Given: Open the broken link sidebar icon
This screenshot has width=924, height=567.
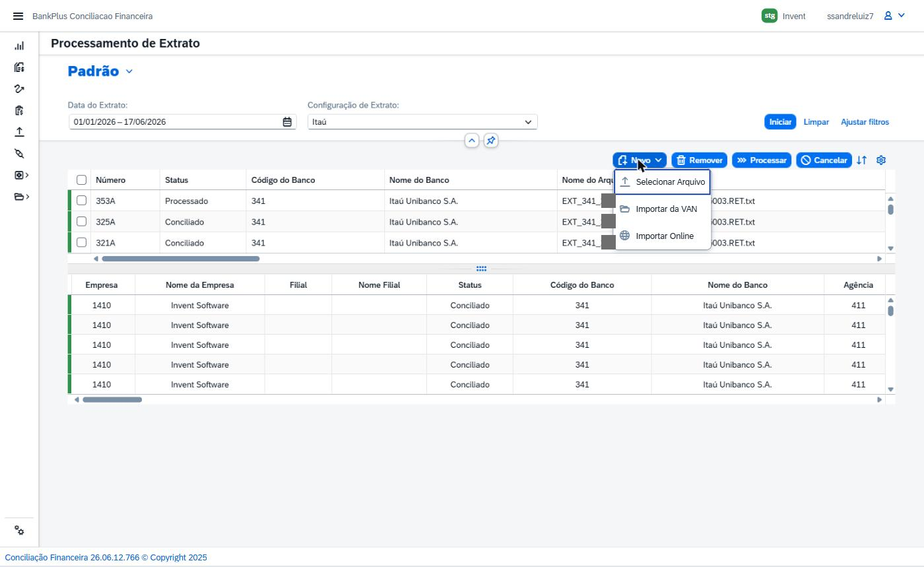Looking at the screenshot, I should [x=19, y=154].
